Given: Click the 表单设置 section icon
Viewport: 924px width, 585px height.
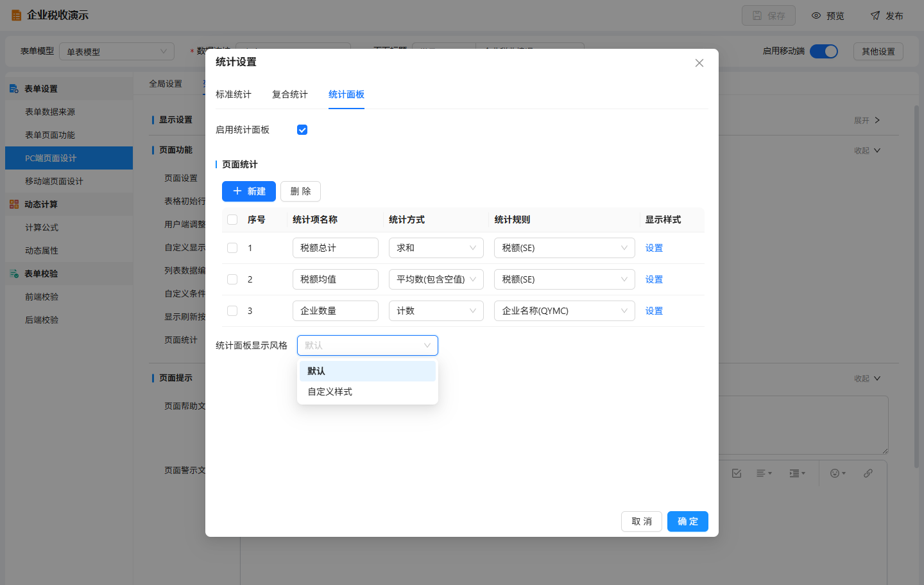Looking at the screenshot, I should pyautogui.click(x=14, y=89).
